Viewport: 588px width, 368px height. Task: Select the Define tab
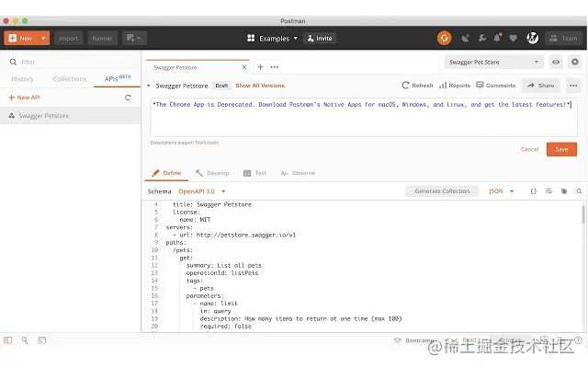(x=166, y=173)
